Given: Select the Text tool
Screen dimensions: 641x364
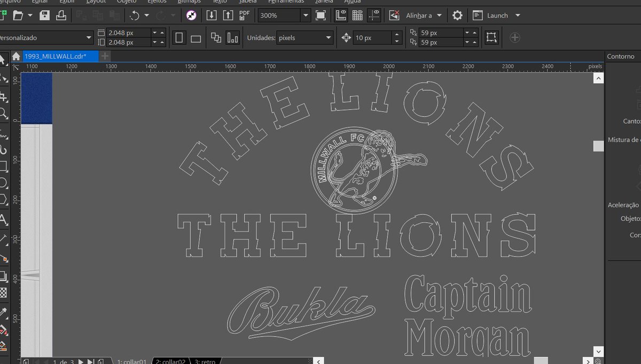Looking at the screenshot, I should pyautogui.click(x=3, y=220).
